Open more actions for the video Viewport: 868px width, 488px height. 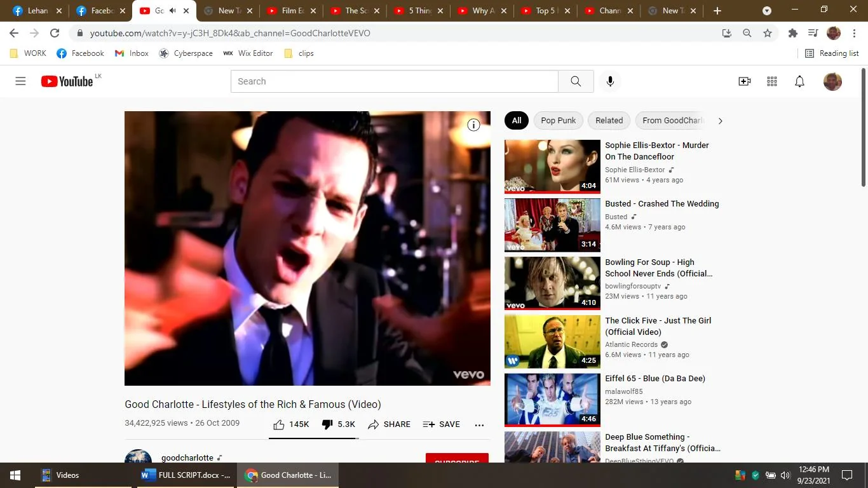pos(479,424)
